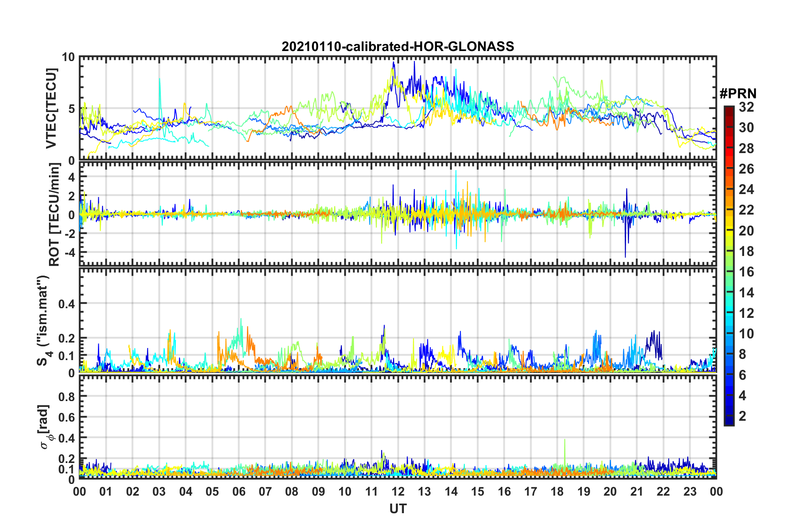Click x-axis tick label 17
796x532 pixels.
click(531, 492)
